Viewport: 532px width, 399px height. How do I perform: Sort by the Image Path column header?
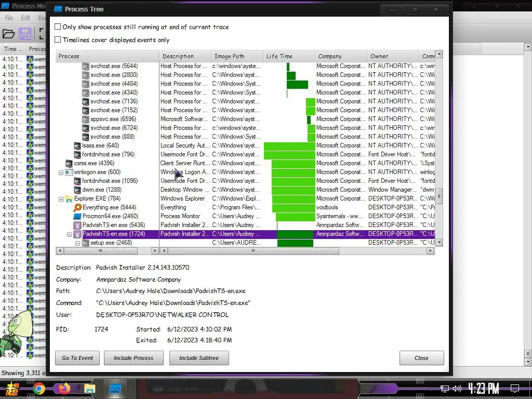[237, 56]
